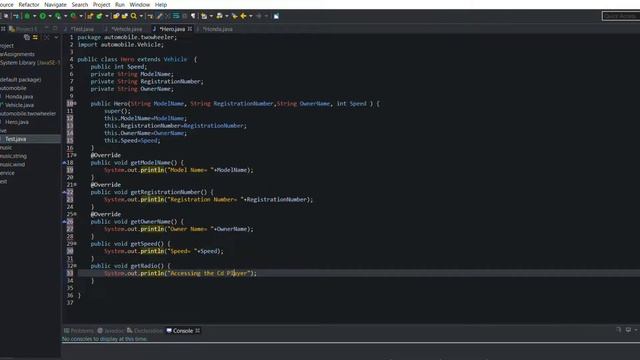The height and width of the screenshot is (360, 640).
Task: Toggle Link with Editor in Package Explorer
Action: (36, 37)
